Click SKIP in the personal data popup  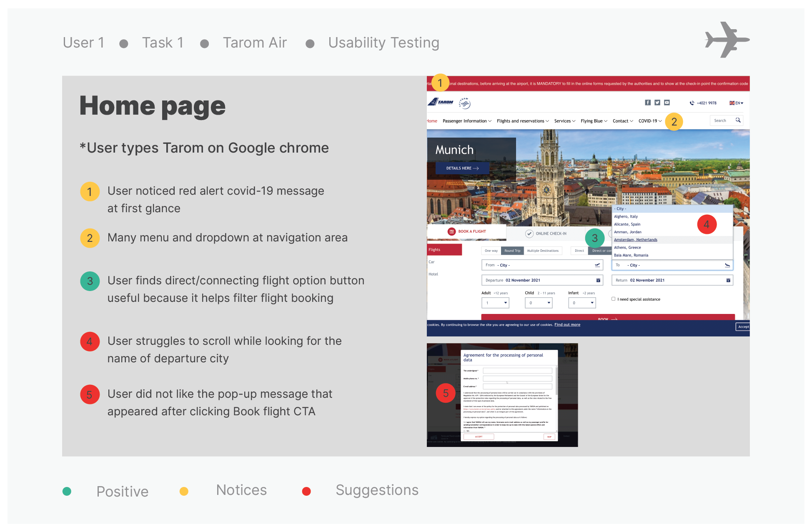pyautogui.click(x=549, y=437)
